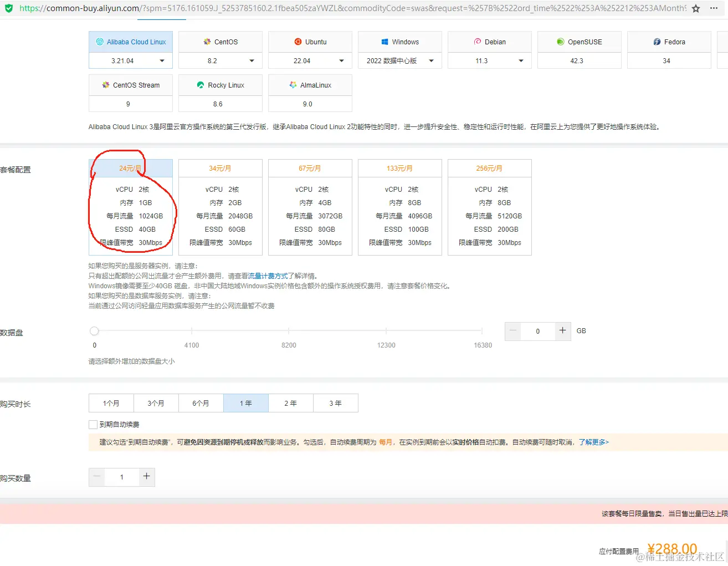Increase the data disk size with plus
Viewport: 728px width, 566px height.
(563, 331)
